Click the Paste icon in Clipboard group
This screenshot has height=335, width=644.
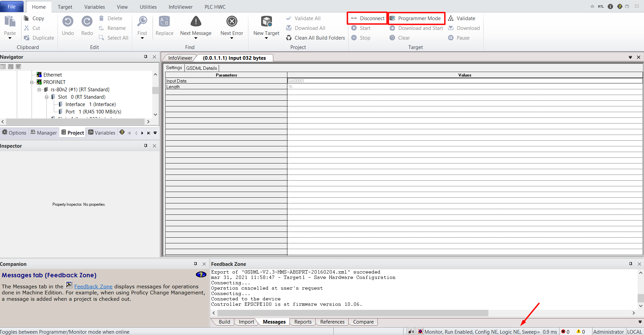click(x=10, y=21)
